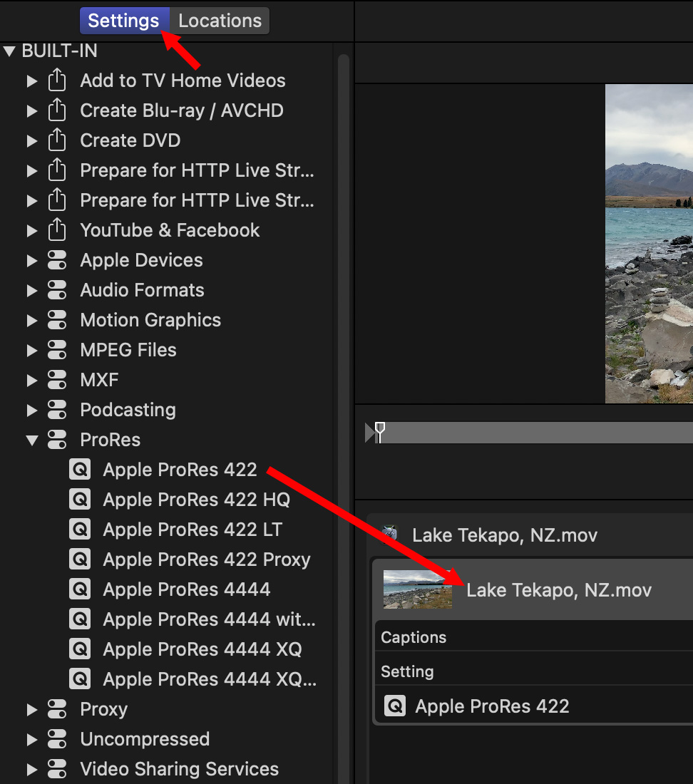Expand the Audio Formats group

coord(31,290)
